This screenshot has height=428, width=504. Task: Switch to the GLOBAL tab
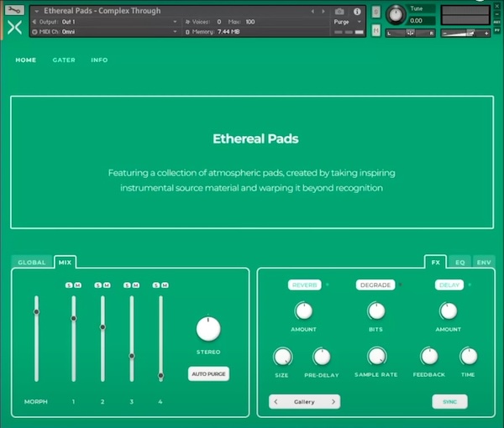(x=32, y=263)
